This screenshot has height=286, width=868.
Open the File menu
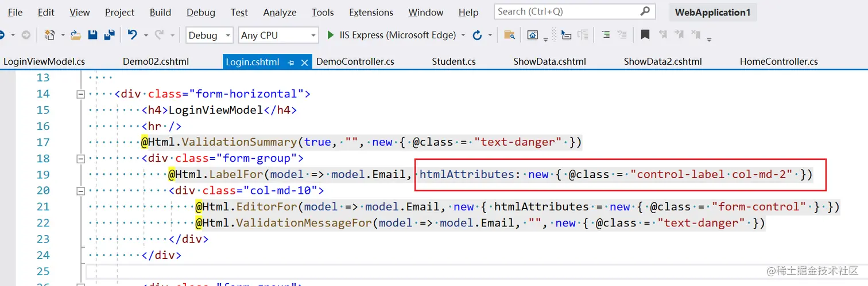coord(15,12)
